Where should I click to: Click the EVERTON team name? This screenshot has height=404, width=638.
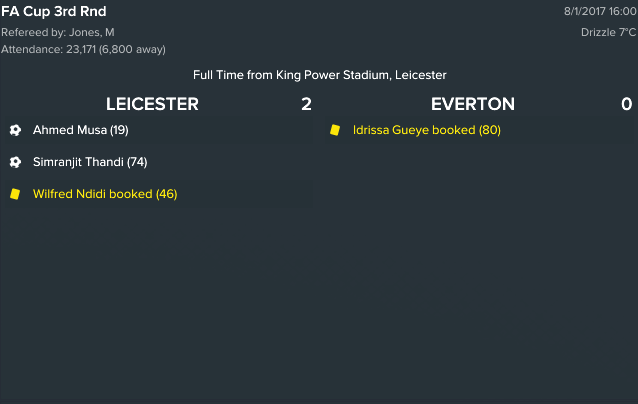pos(473,104)
